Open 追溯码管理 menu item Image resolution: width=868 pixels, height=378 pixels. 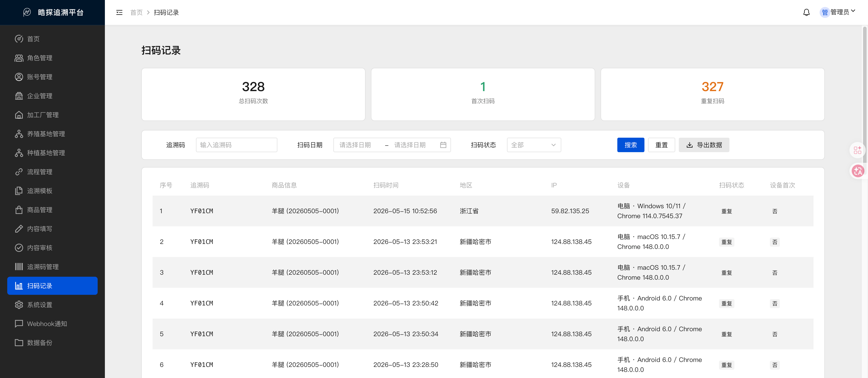click(x=52, y=267)
